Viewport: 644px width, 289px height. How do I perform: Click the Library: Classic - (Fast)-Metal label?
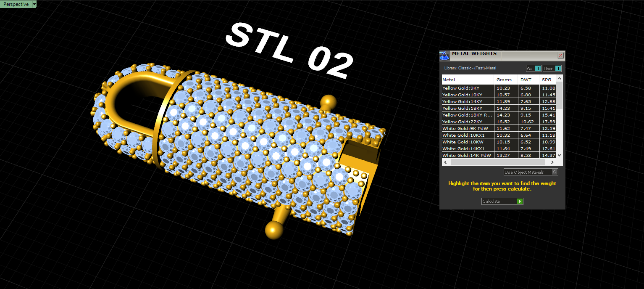(471, 68)
